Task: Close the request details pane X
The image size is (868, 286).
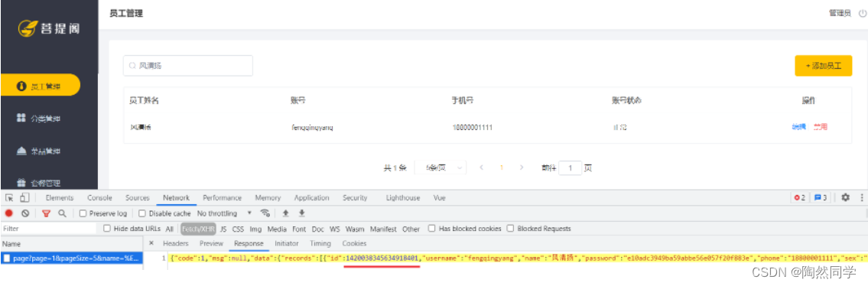Action: [152, 243]
